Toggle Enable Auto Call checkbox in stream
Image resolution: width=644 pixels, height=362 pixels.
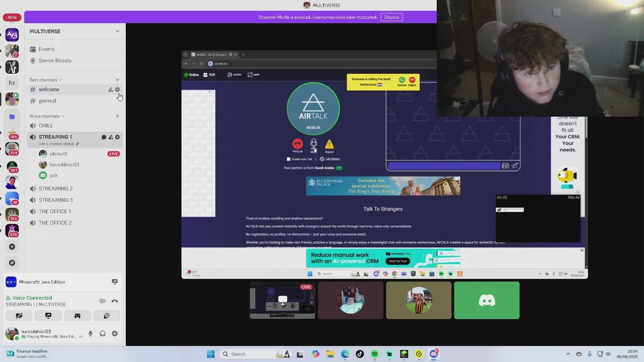pyautogui.click(x=289, y=159)
